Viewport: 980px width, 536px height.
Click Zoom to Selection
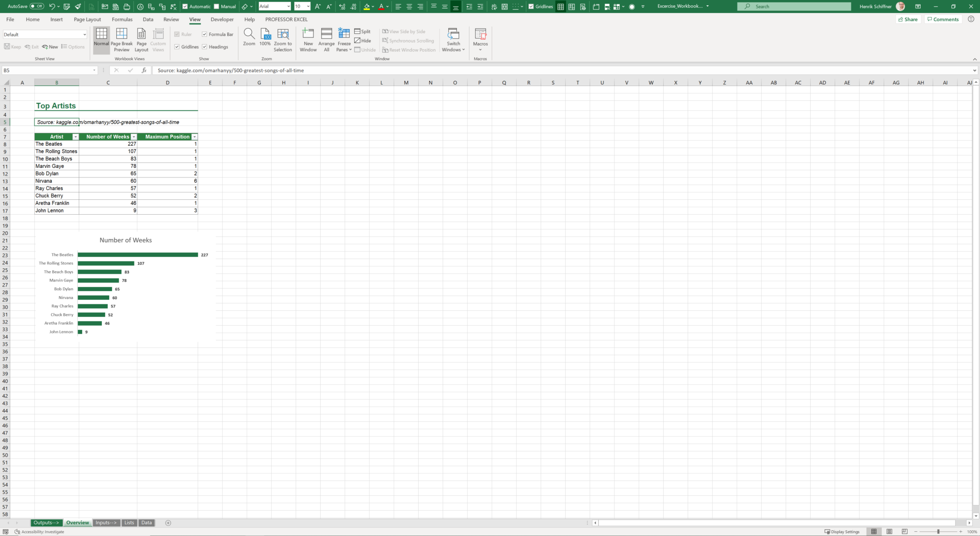pyautogui.click(x=282, y=40)
